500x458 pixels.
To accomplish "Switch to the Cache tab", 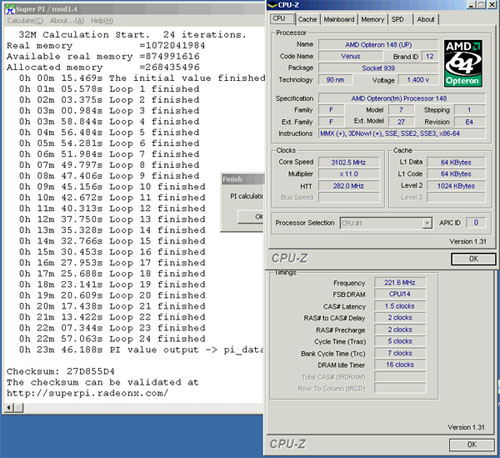I will (x=307, y=19).
